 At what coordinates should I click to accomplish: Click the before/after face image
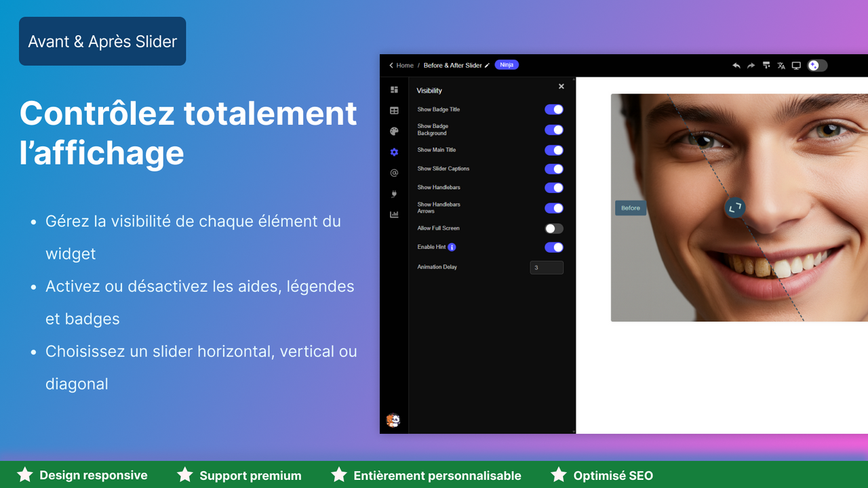(739, 207)
